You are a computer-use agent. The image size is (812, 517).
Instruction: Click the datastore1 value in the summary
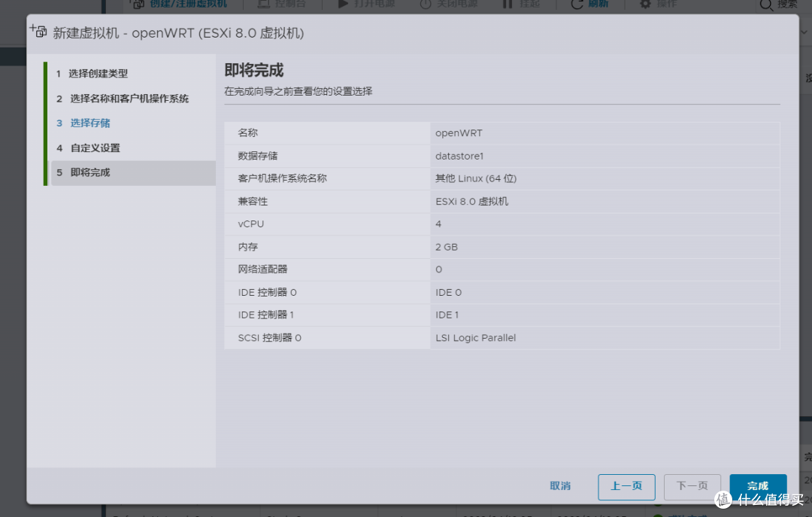coord(459,156)
